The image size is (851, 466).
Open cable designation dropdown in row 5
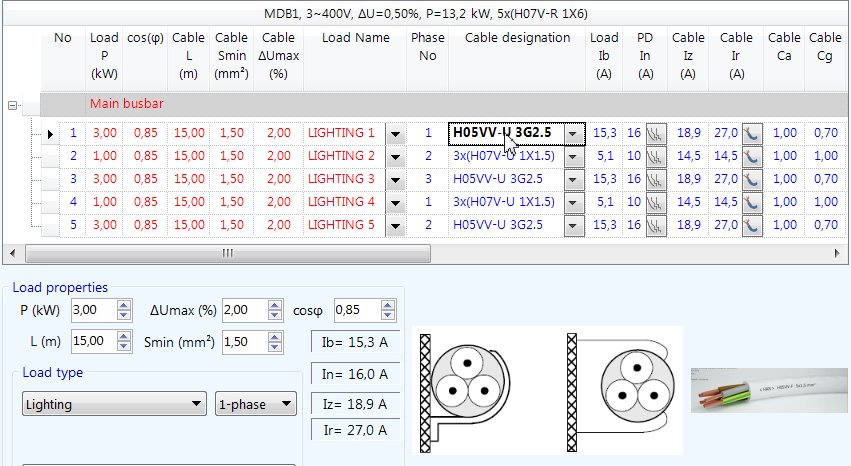(x=574, y=226)
